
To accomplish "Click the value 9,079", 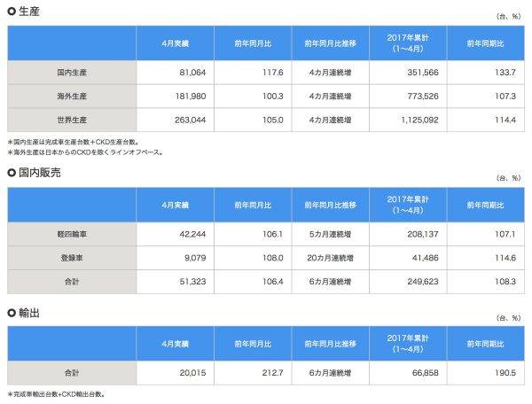I will 195,258.
